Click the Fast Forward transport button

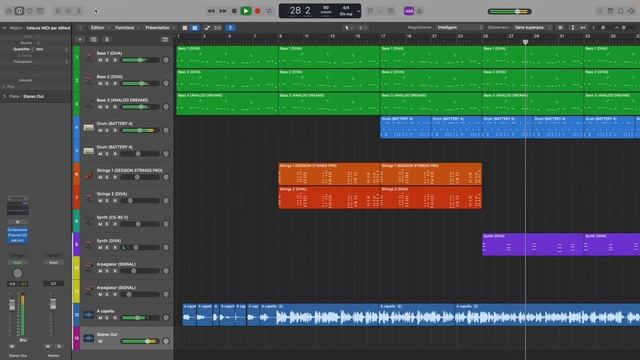(x=222, y=11)
